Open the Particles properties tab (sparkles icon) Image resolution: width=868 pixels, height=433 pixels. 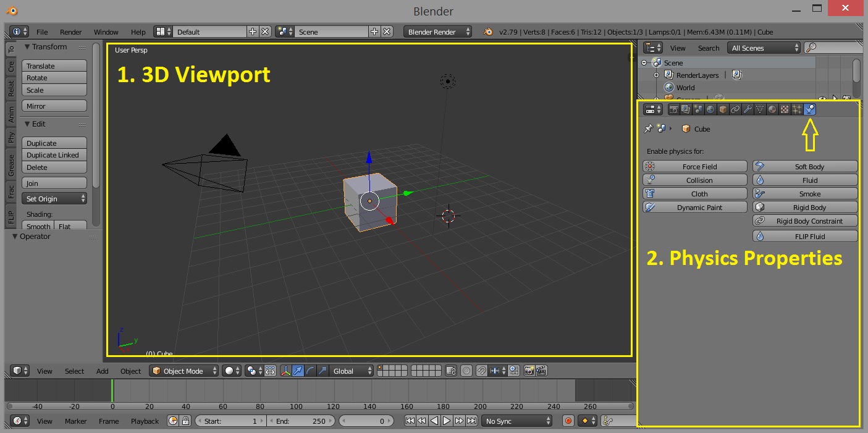tap(797, 109)
